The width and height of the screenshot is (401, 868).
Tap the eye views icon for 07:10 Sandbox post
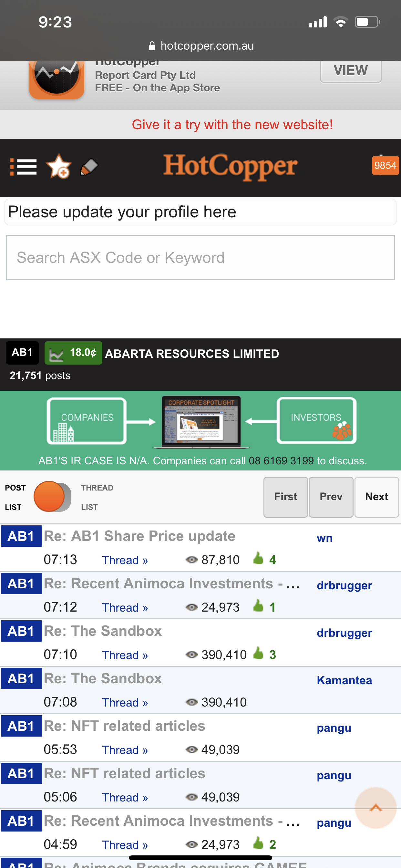click(x=192, y=654)
